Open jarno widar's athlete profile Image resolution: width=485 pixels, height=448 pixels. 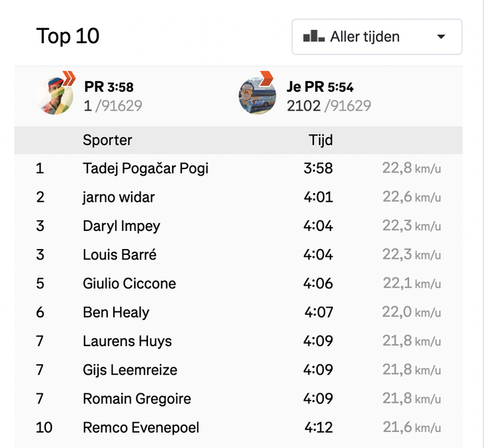point(119,197)
